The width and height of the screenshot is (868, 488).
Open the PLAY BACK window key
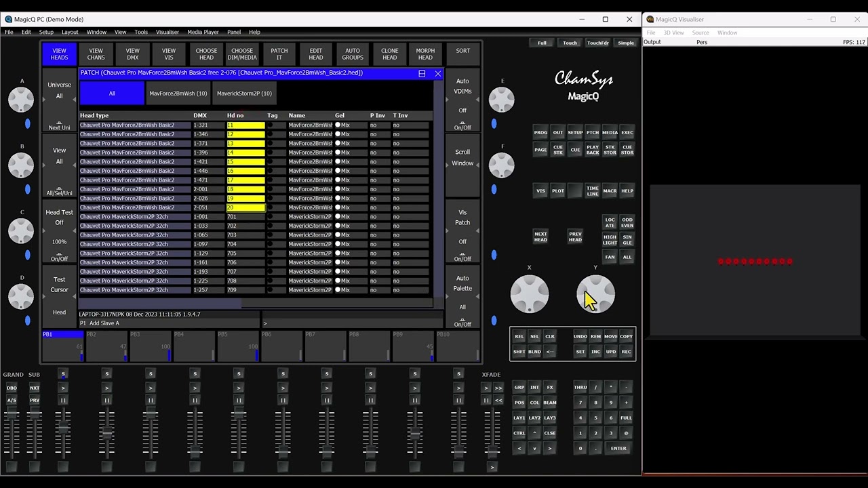pyautogui.click(x=592, y=150)
